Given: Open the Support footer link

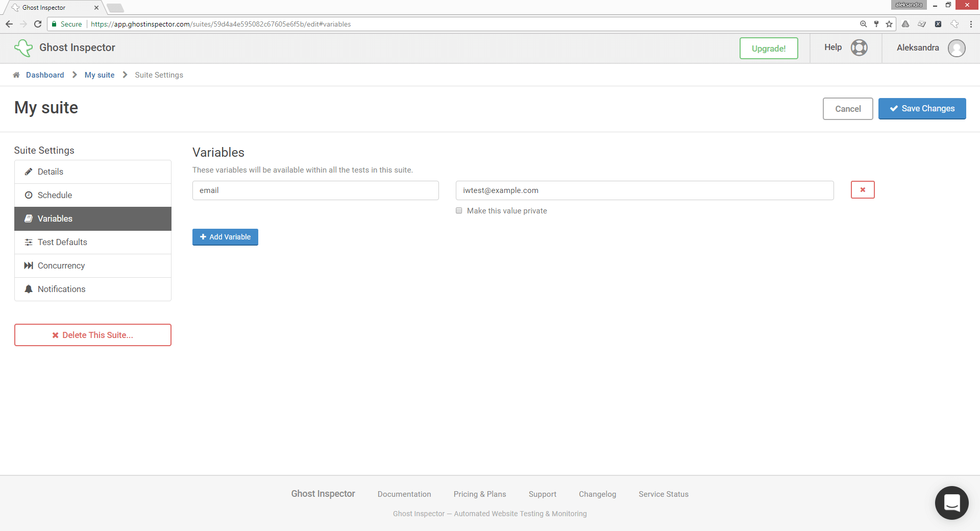Looking at the screenshot, I should point(543,494).
